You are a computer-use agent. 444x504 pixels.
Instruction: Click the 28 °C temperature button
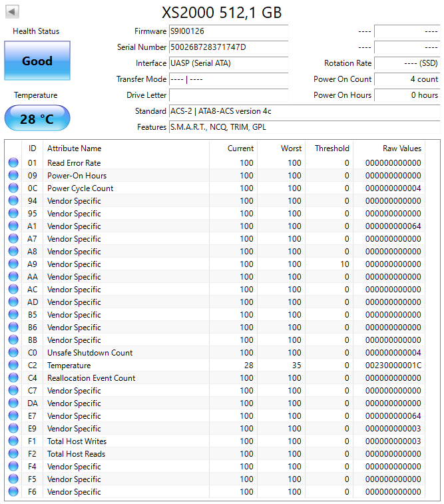coord(37,119)
